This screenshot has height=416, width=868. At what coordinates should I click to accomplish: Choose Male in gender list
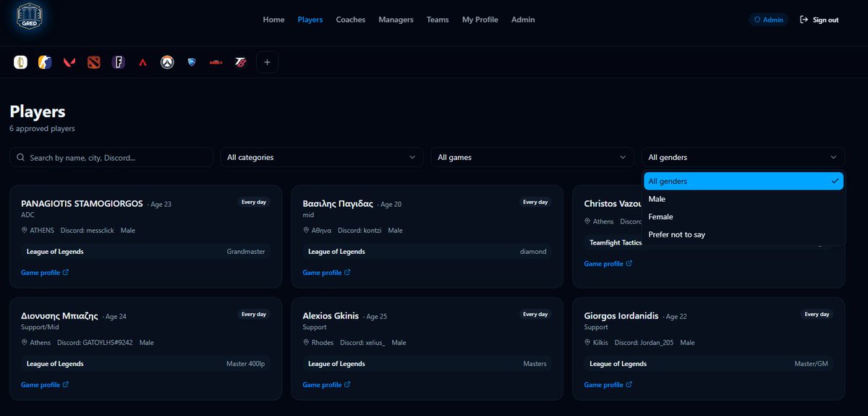click(744, 199)
